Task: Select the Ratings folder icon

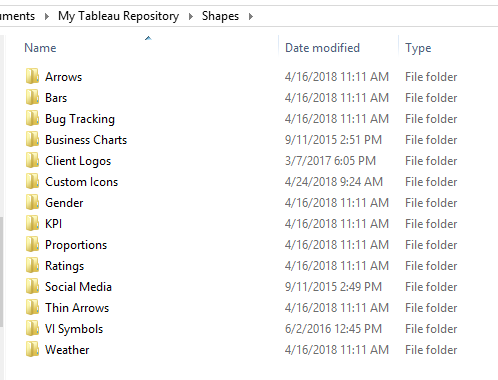Action: tap(32, 265)
